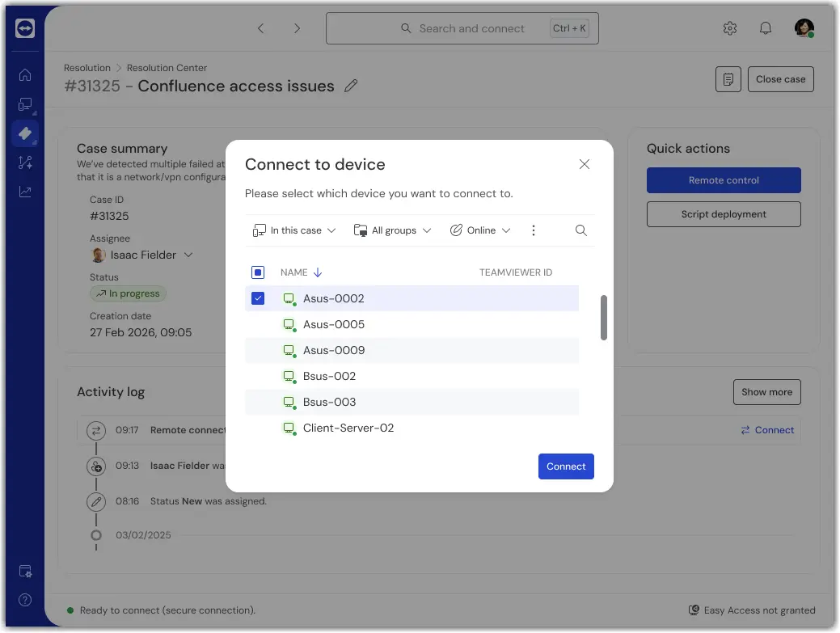Open the workflow branches sidebar icon
The width and height of the screenshot is (840, 633).
point(24,162)
